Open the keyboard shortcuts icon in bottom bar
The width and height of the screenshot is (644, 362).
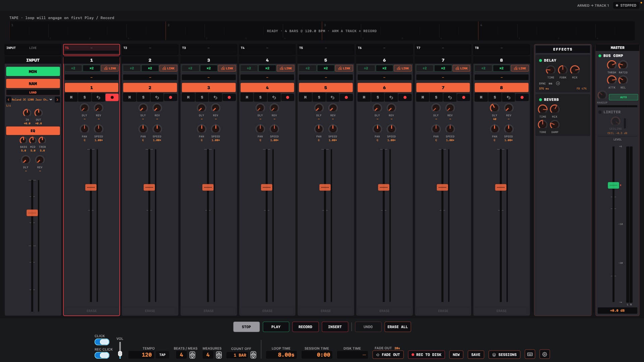pos(530,354)
